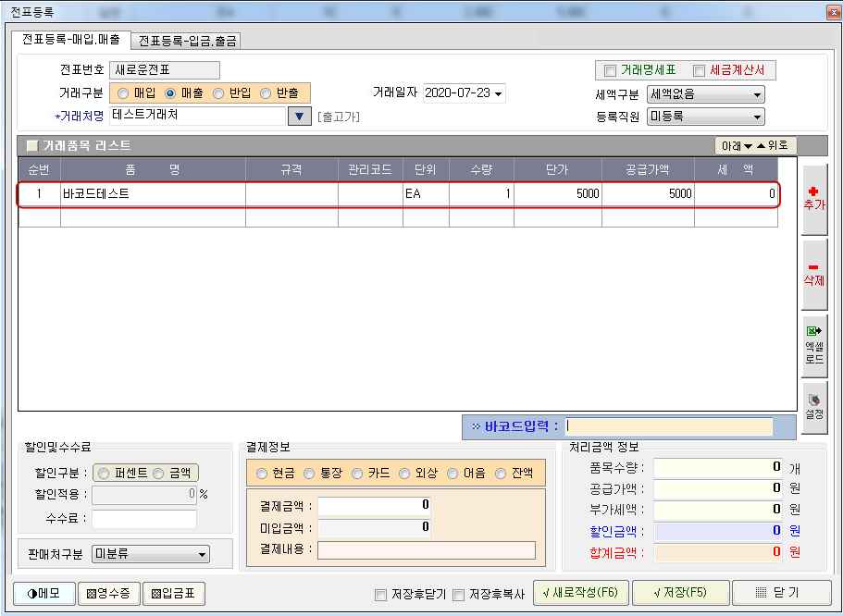Click the 규격 column header
Viewport: 843px width, 616px height.
291,170
